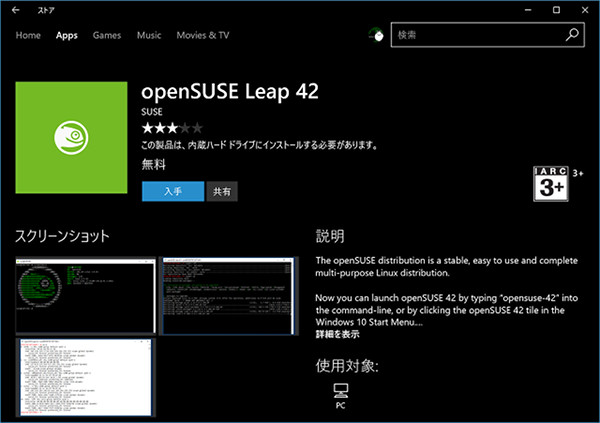Image resolution: width=600 pixels, height=423 pixels.
Task: Click the openSUSE green app logo
Action: tap(71, 137)
